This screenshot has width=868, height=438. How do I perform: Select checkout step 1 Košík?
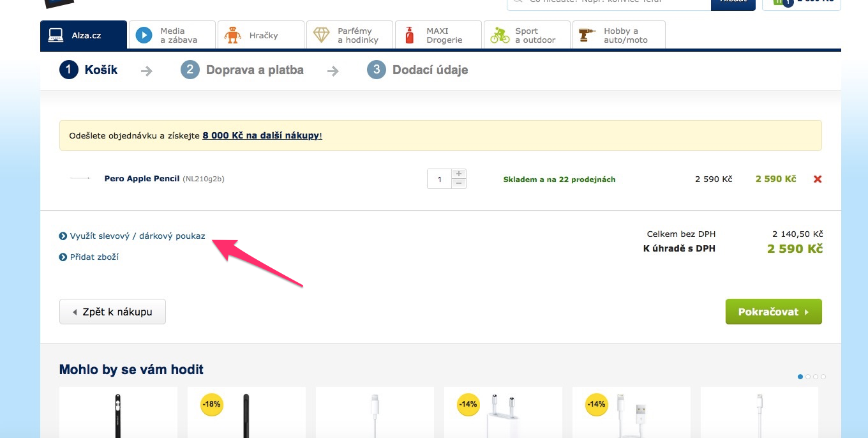(89, 70)
